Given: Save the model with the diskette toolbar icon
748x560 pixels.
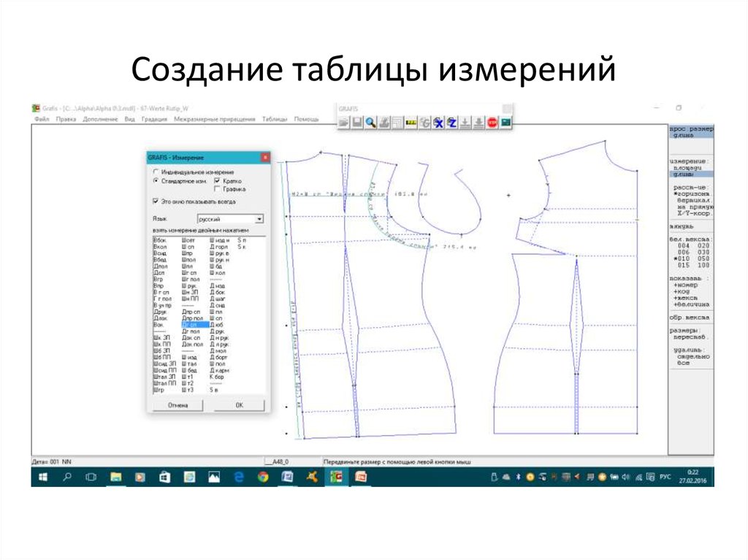Looking at the screenshot, I should [356, 120].
